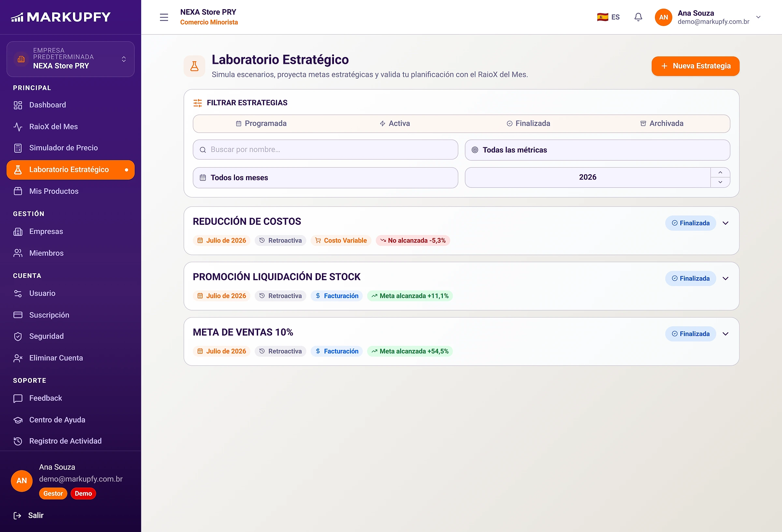Open Suscripción in the sidebar
This screenshot has width=782, height=532.
click(x=70, y=315)
